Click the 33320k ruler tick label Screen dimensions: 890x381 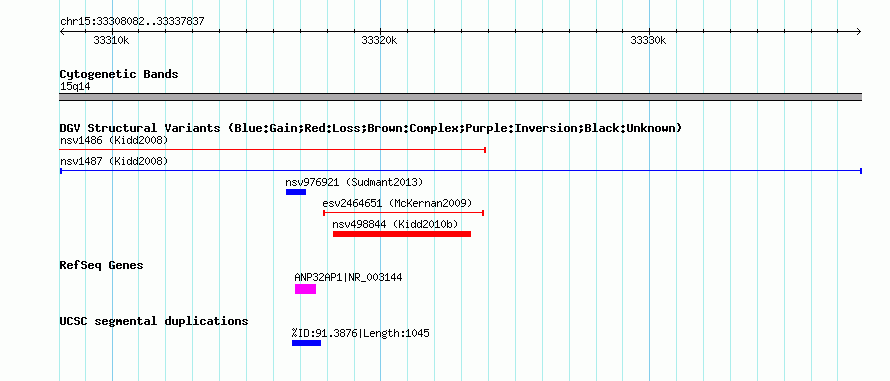coord(379,40)
